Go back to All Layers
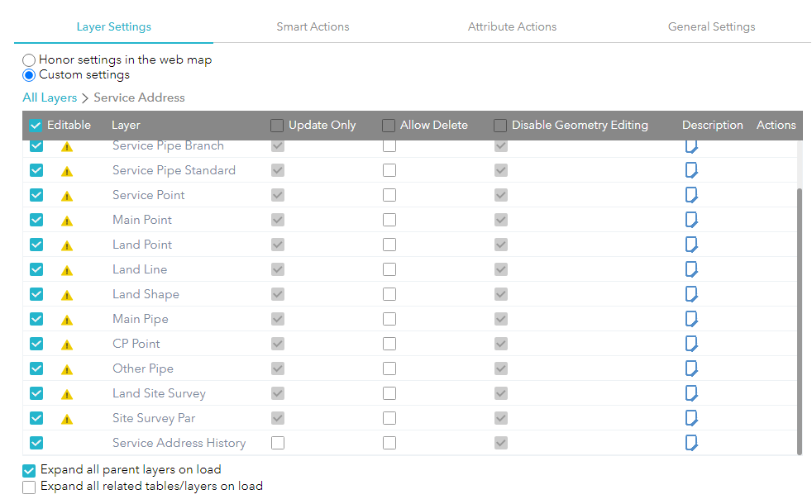The width and height of the screenshot is (812, 504). click(50, 97)
